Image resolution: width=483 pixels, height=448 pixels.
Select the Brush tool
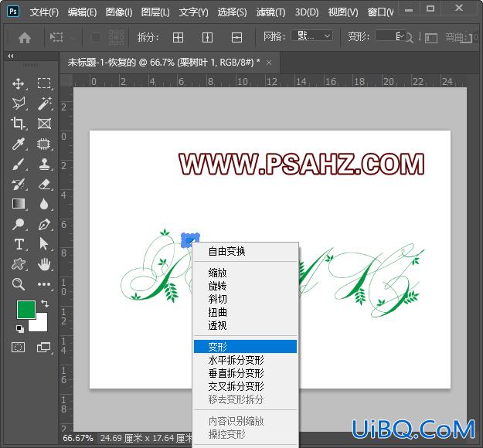coord(19,164)
